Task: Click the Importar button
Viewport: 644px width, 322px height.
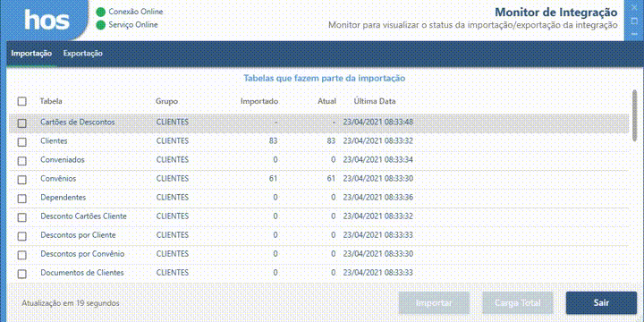Action: coord(434,303)
